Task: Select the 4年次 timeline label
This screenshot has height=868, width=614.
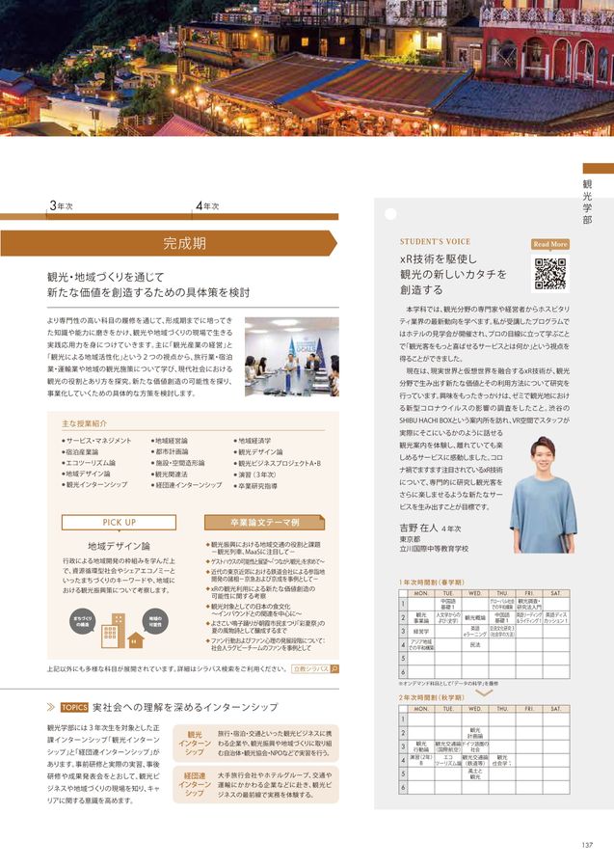Action: tap(207, 206)
